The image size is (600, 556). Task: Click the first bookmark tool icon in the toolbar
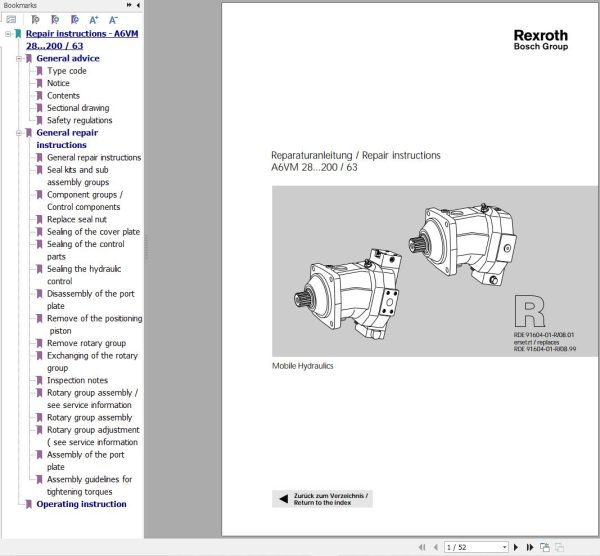click(x=35, y=20)
